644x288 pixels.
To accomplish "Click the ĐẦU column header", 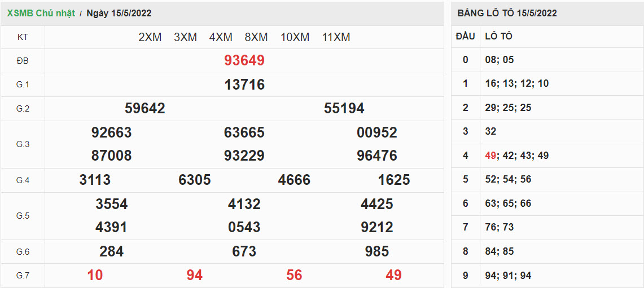I will pyautogui.click(x=465, y=36).
